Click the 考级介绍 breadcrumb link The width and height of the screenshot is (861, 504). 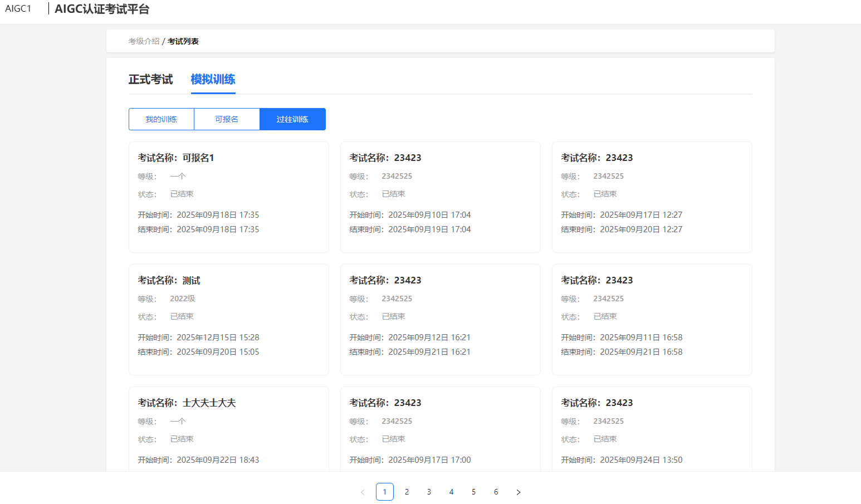(x=144, y=41)
